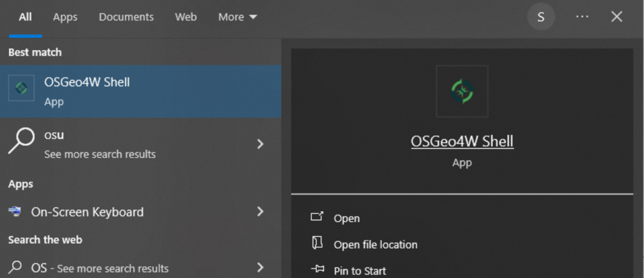Expand the OS web result chevron

pyautogui.click(x=260, y=267)
